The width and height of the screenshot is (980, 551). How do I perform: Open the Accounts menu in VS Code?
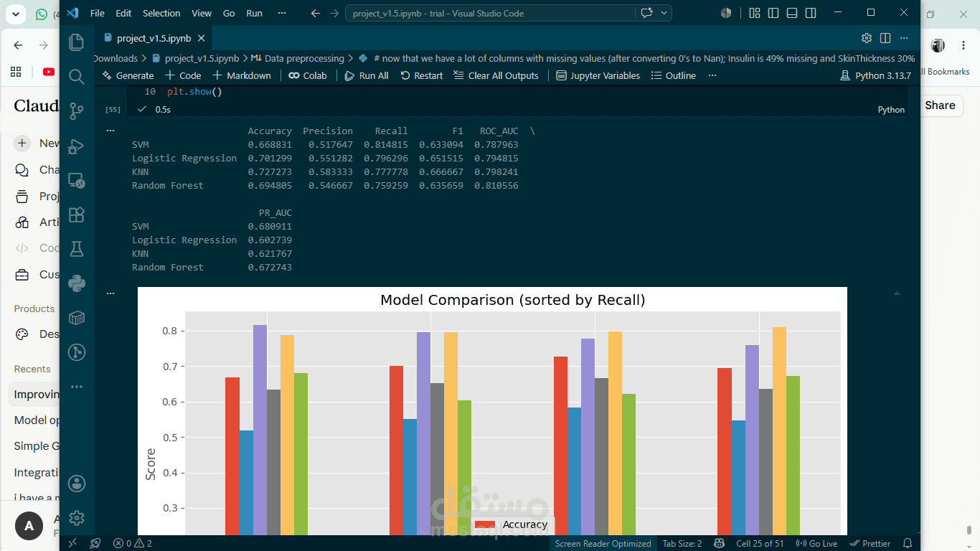(77, 484)
